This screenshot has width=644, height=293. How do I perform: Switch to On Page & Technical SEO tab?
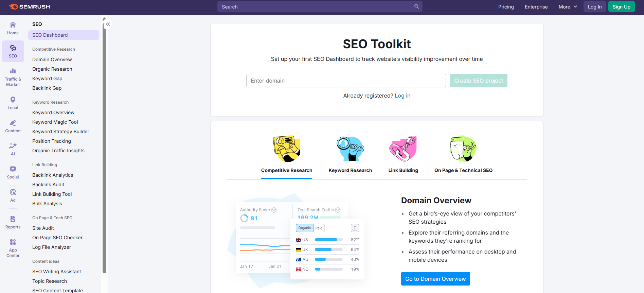(463, 170)
